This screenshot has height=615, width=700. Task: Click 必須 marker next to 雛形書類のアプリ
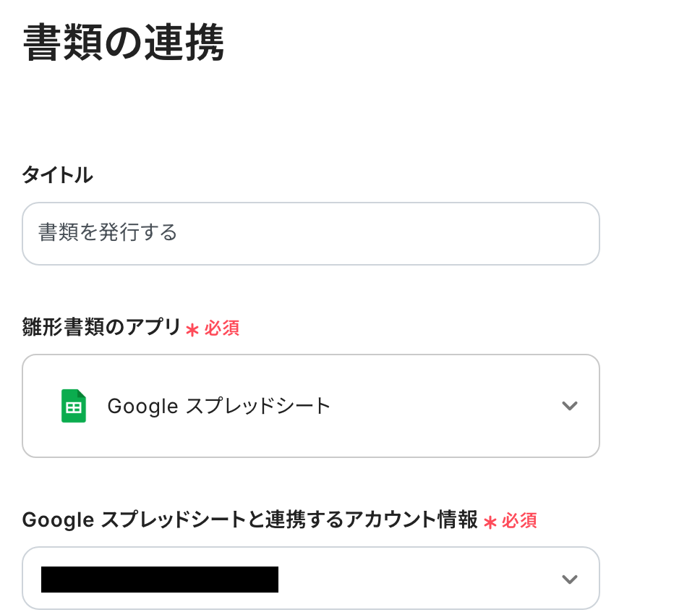coord(221,328)
